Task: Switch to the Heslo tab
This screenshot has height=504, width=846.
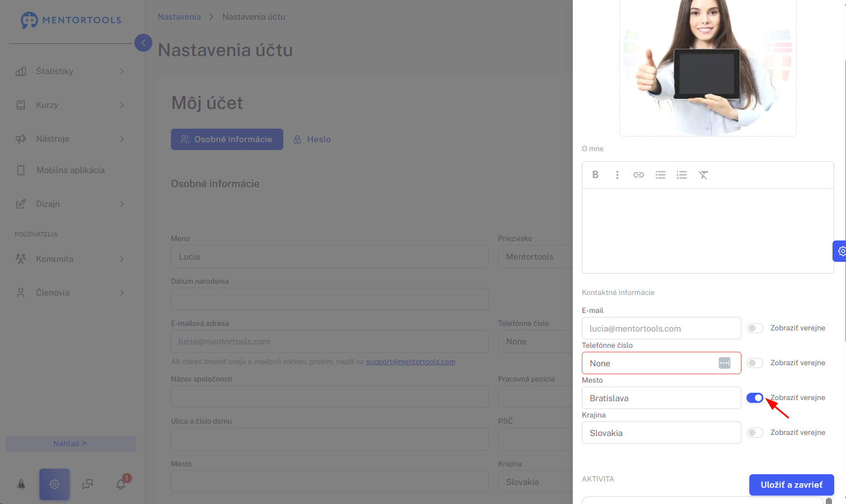Action: pyautogui.click(x=313, y=139)
